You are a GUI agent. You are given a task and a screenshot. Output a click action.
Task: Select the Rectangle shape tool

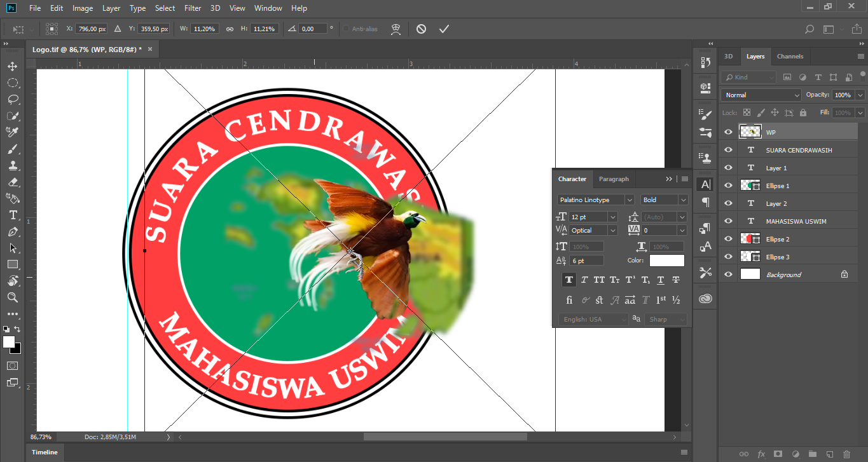(x=13, y=264)
